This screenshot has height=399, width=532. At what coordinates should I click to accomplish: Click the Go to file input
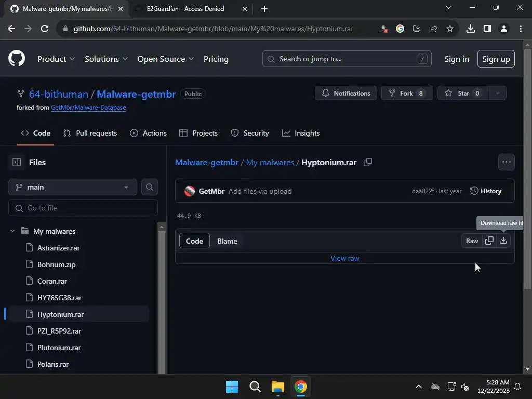pos(83,208)
